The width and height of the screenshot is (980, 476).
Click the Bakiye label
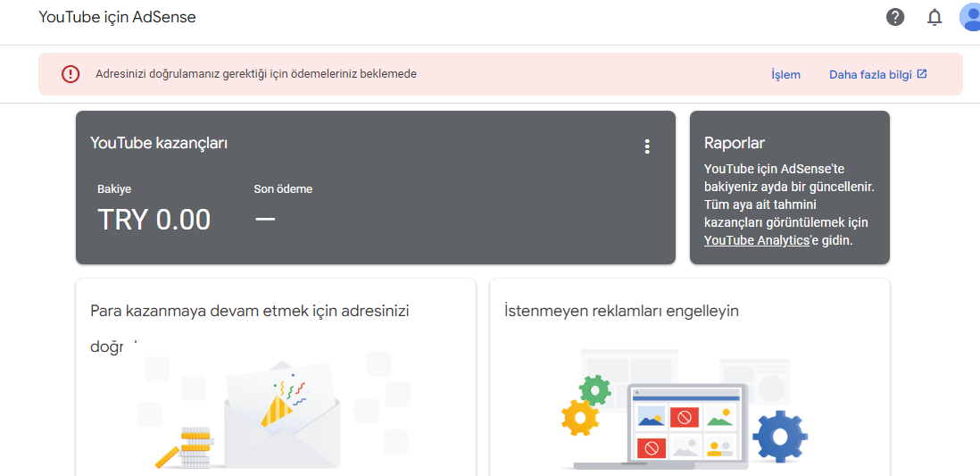(114, 189)
